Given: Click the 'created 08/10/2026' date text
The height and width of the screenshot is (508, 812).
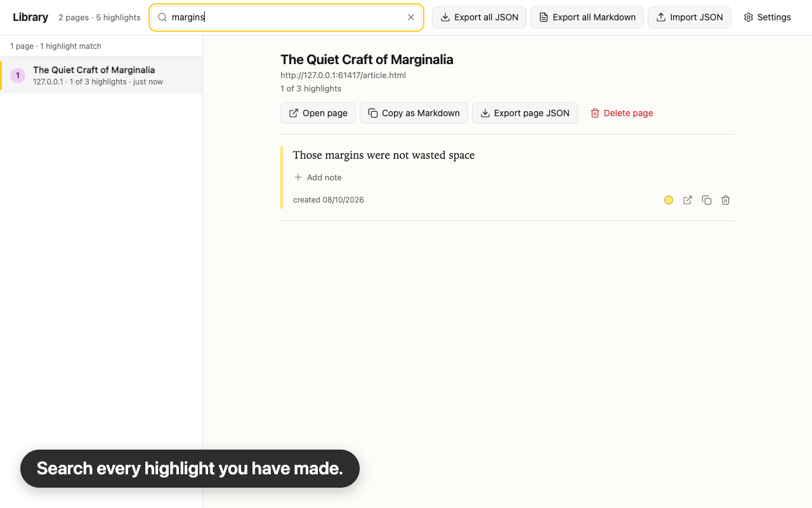Looking at the screenshot, I should click(x=329, y=200).
